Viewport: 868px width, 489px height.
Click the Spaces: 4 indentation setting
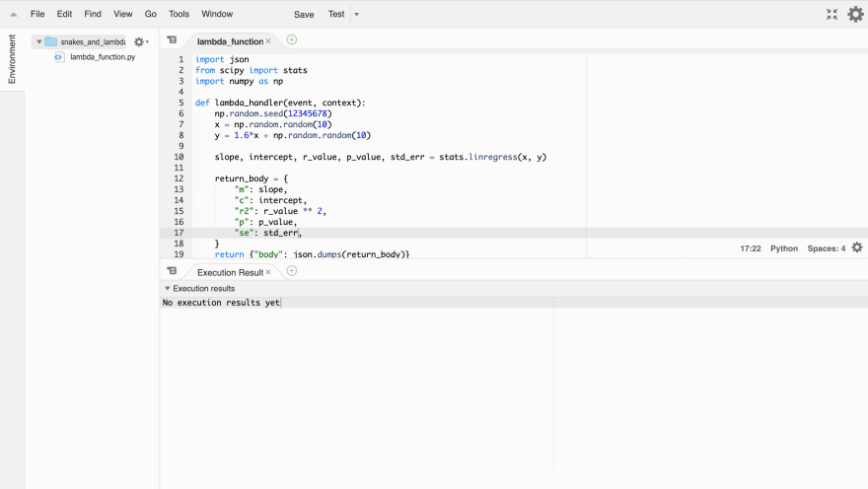[x=826, y=248]
